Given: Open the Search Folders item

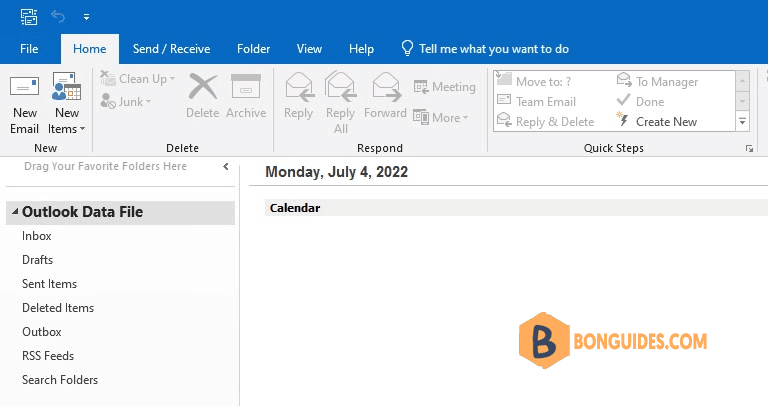Looking at the screenshot, I should (60, 380).
